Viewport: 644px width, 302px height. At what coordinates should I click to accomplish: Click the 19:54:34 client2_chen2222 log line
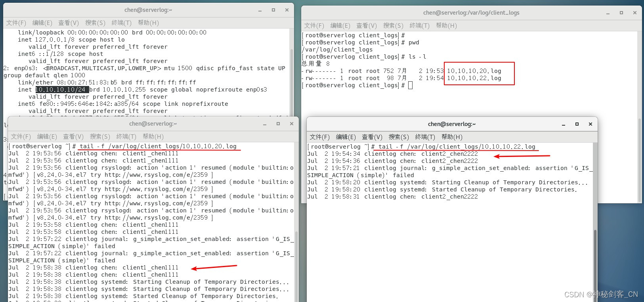pyautogui.click(x=392, y=154)
